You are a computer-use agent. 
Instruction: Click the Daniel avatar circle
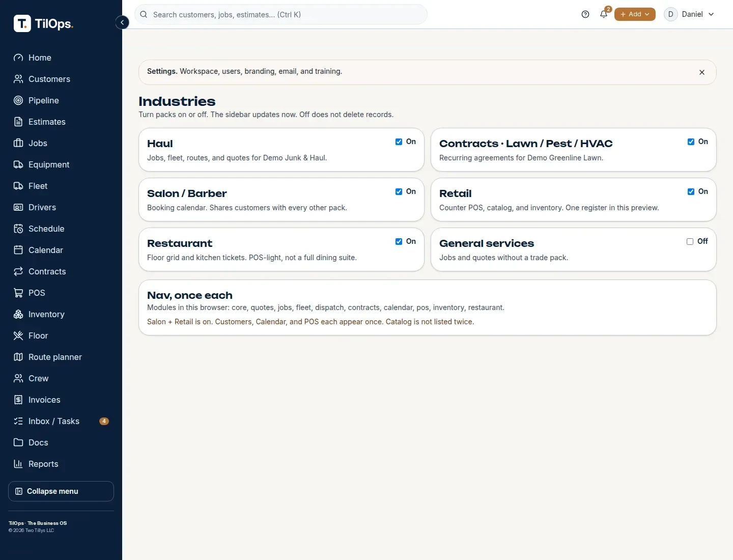[670, 14]
